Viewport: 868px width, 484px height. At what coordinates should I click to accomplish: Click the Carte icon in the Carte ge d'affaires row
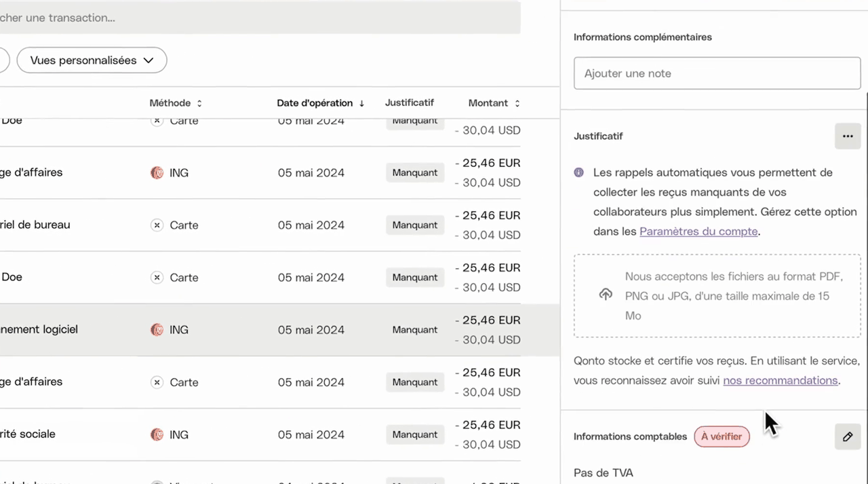157,382
